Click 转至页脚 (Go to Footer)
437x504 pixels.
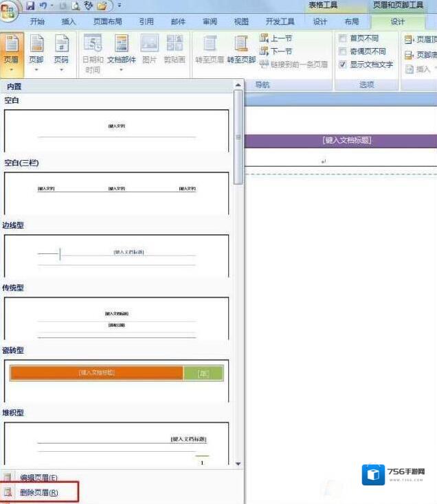(x=241, y=52)
